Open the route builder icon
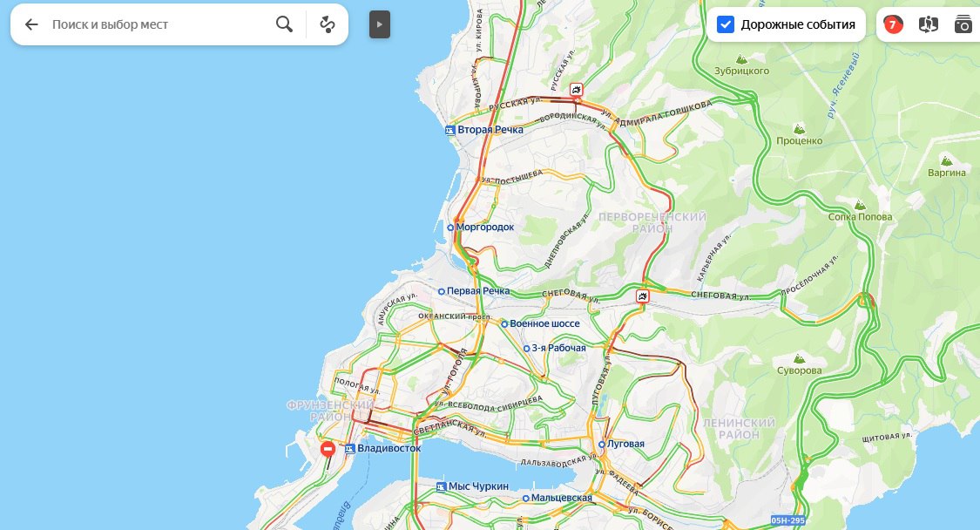The image size is (980, 530). click(x=328, y=24)
